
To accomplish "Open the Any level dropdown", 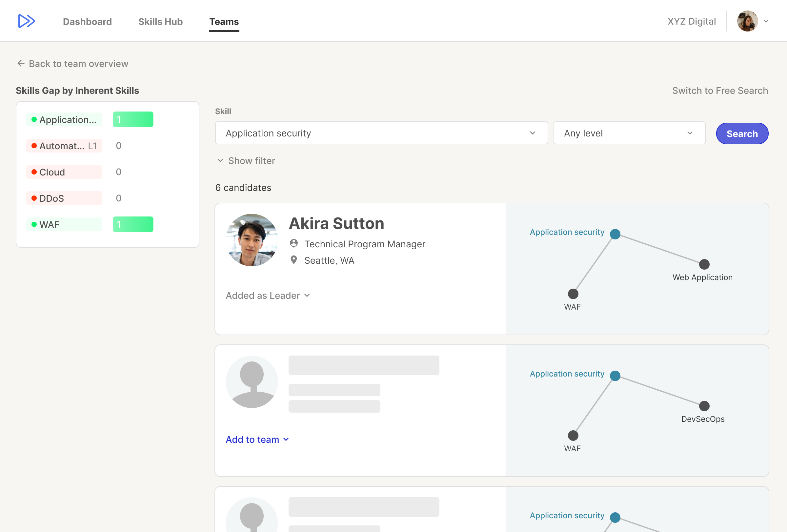I will (x=629, y=133).
